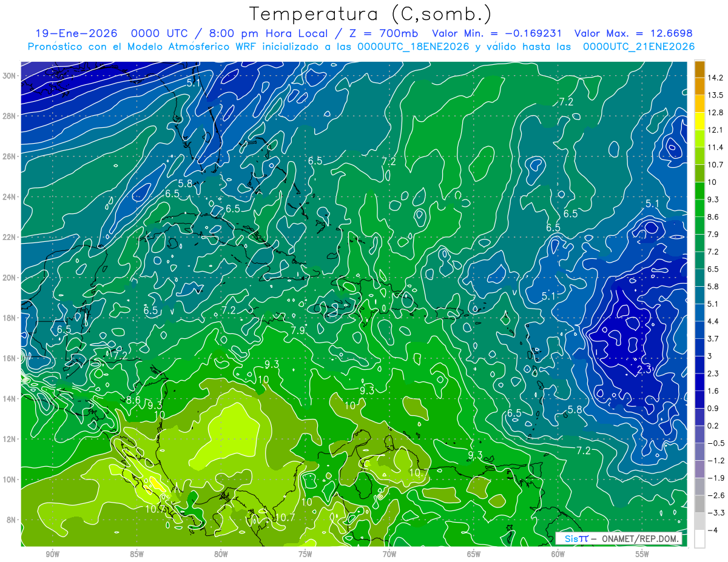Click the "-0.5" color bar value
This screenshot has width=728, height=562.
point(716,443)
